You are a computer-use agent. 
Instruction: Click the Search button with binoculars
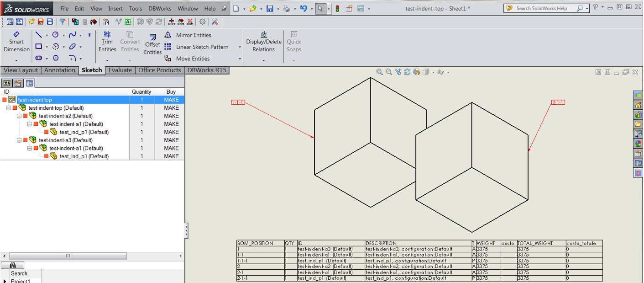pyautogui.click(x=13, y=265)
